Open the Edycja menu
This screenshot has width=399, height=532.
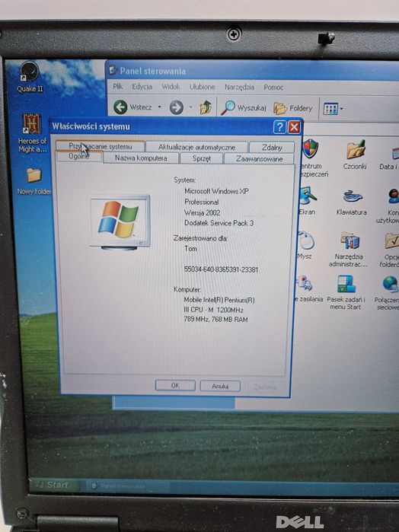142,87
